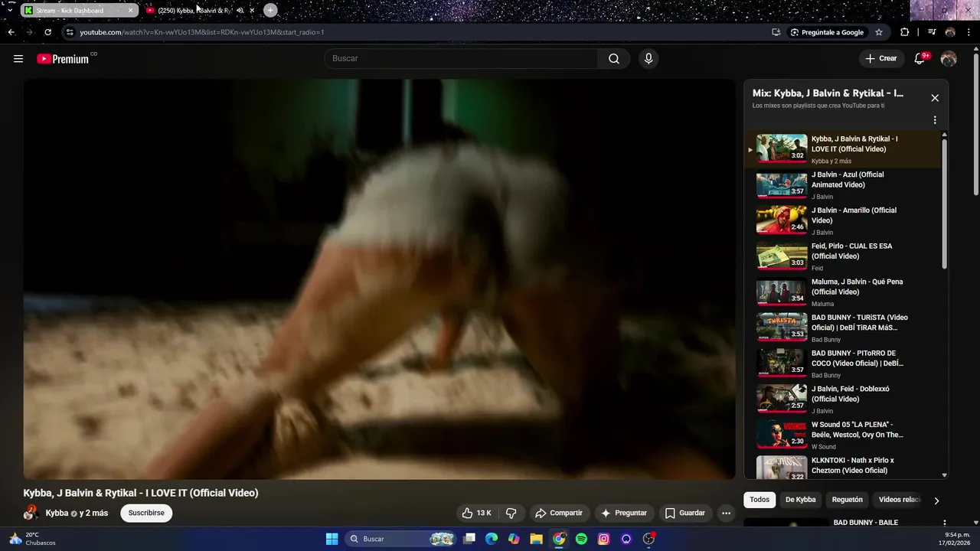Go to YouTube Premium home logo
Screen dimensions: 980x551
(x=63, y=59)
